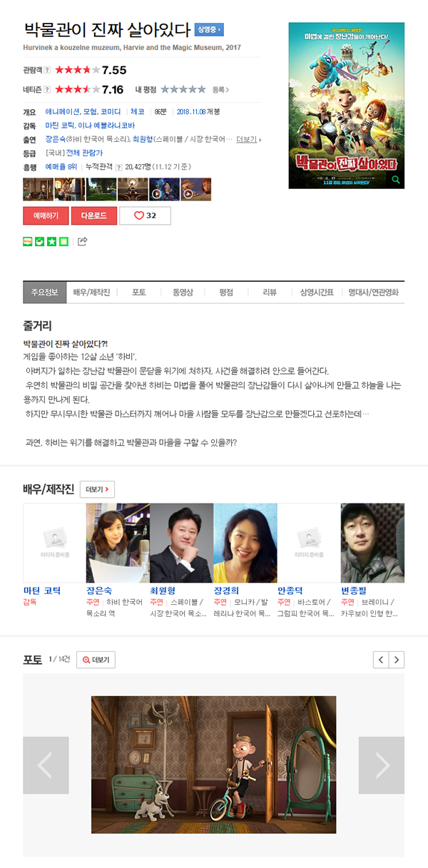Viewport: 428px width, 868px height.
Task: Switch to the 배우/제작진 tab
Action: [91, 292]
